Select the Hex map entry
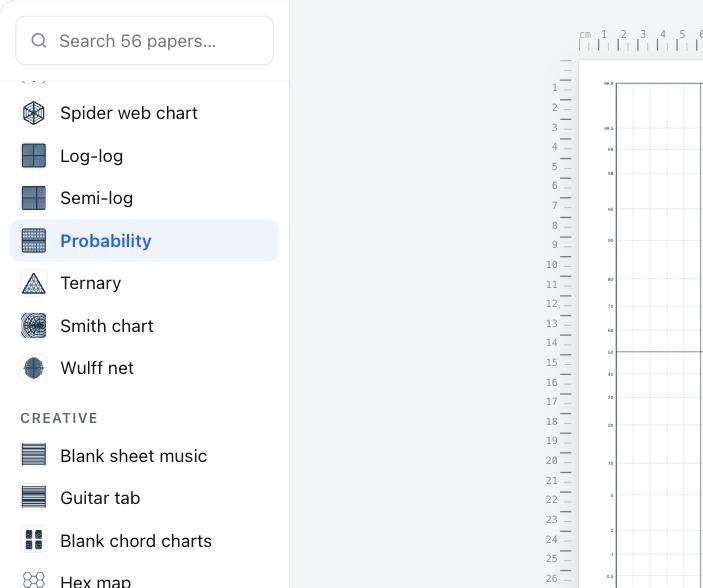Viewport: 703px width, 588px height. pos(144,579)
